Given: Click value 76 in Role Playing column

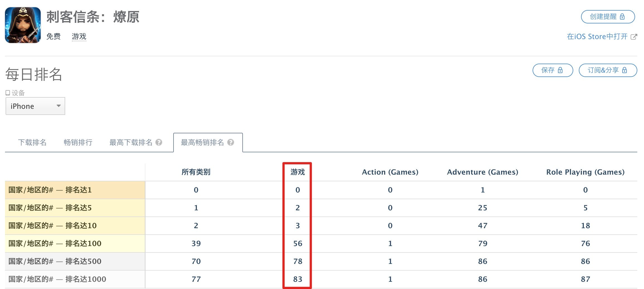Looking at the screenshot, I should (x=586, y=244).
